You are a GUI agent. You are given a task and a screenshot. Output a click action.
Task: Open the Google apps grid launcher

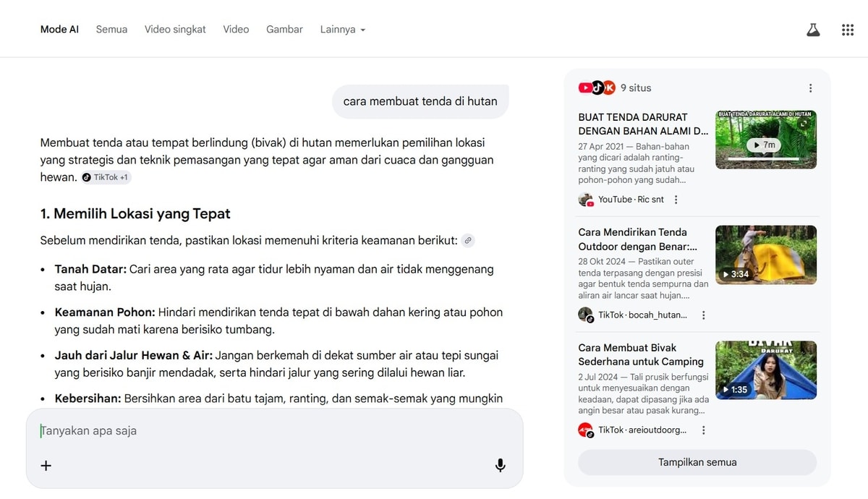coord(847,29)
